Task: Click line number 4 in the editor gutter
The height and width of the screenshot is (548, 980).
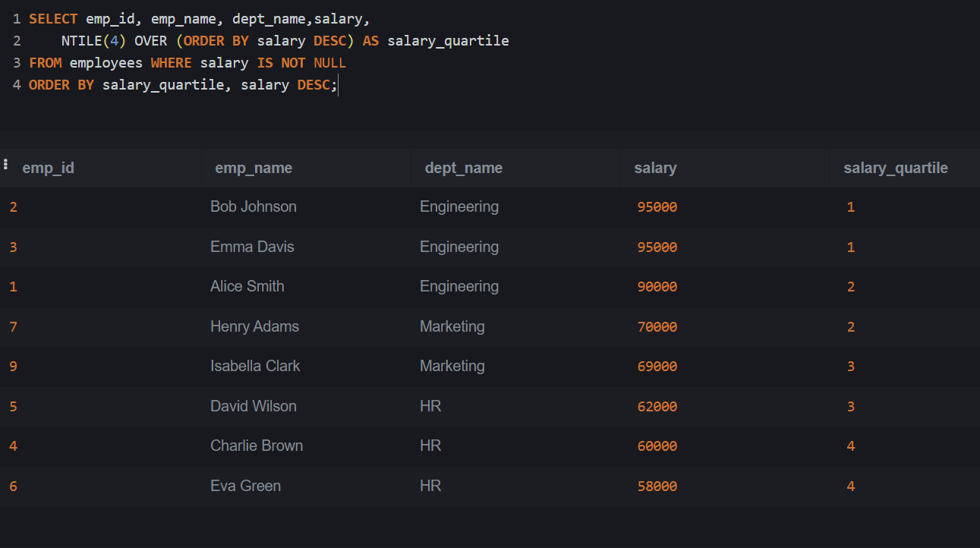Action: coord(17,85)
